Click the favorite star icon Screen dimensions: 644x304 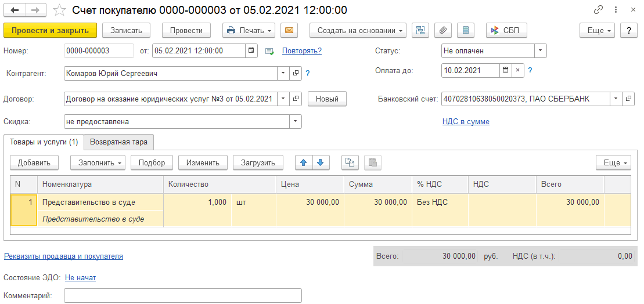click(59, 10)
